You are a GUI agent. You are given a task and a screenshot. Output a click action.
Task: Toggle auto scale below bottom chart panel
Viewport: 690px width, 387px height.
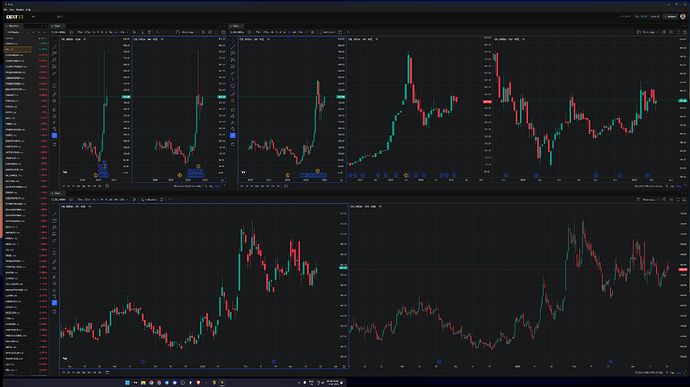coord(678,372)
